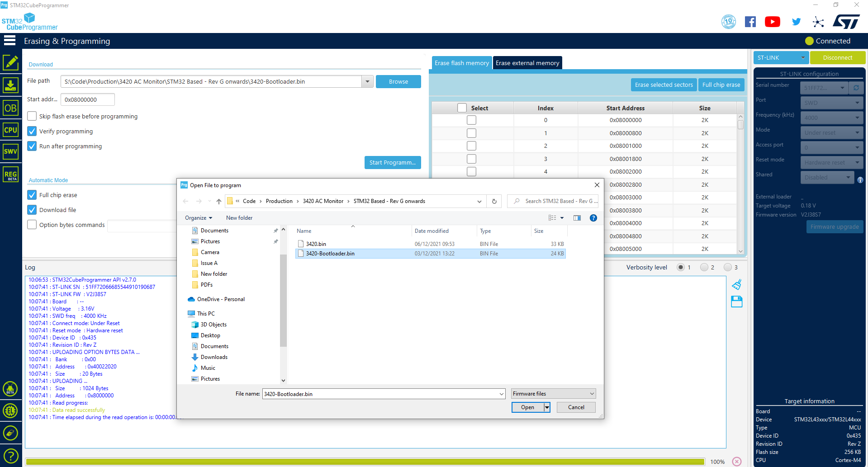Click the Browse button
Viewport: 868px width, 467px height.
click(x=398, y=81)
